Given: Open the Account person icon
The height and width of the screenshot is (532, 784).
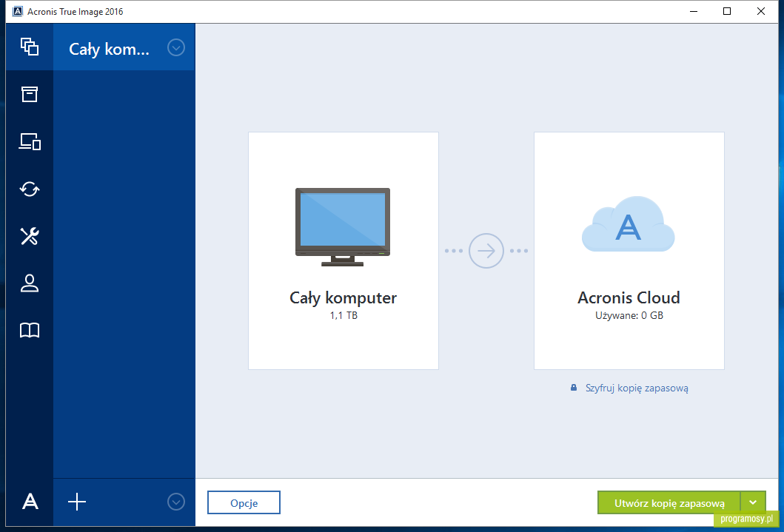Looking at the screenshot, I should coord(30,283).
